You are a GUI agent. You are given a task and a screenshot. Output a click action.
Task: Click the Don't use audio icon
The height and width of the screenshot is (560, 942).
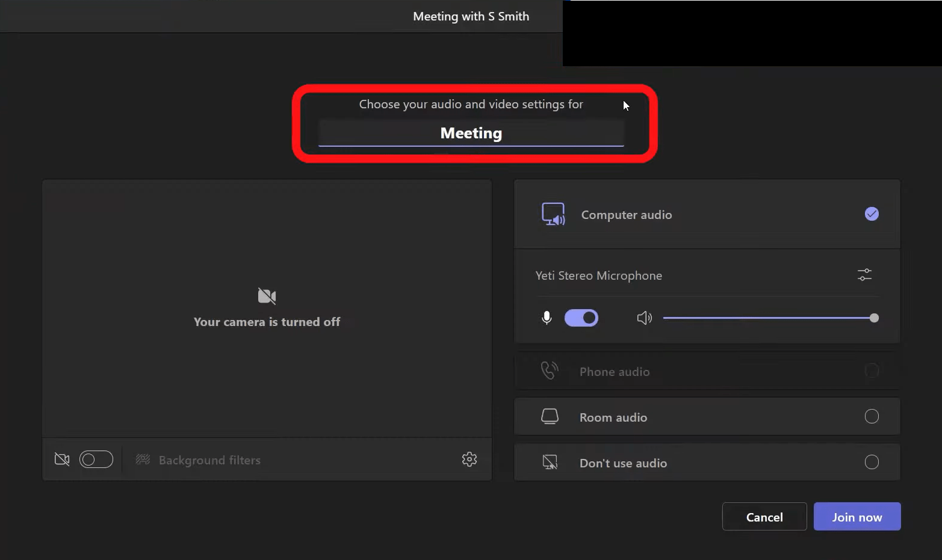550,462
